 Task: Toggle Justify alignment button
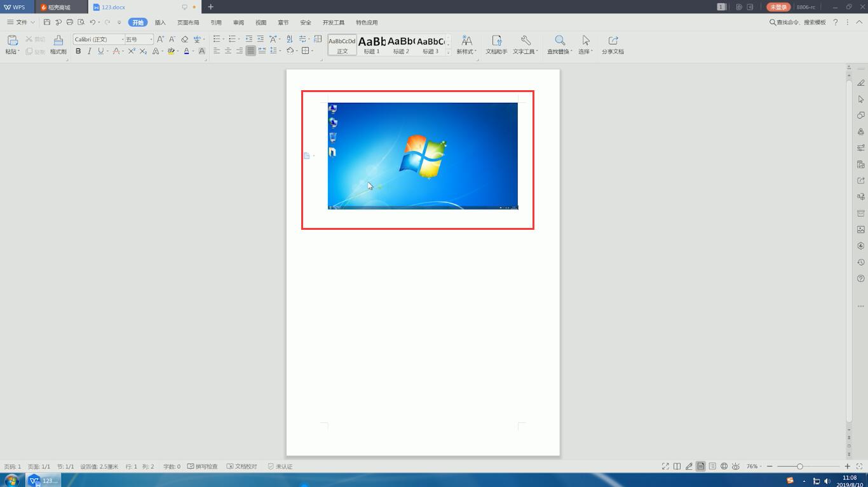tap(251, 51)
